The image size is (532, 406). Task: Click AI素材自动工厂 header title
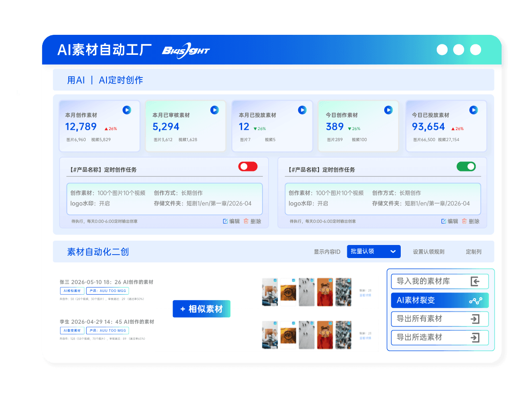(x=104, y=50)
